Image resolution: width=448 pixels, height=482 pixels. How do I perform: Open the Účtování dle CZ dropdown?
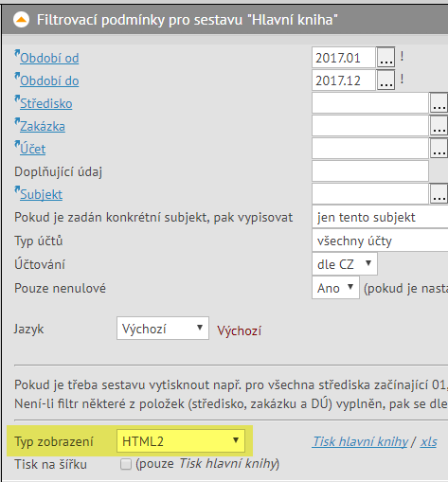coord(345,264)
